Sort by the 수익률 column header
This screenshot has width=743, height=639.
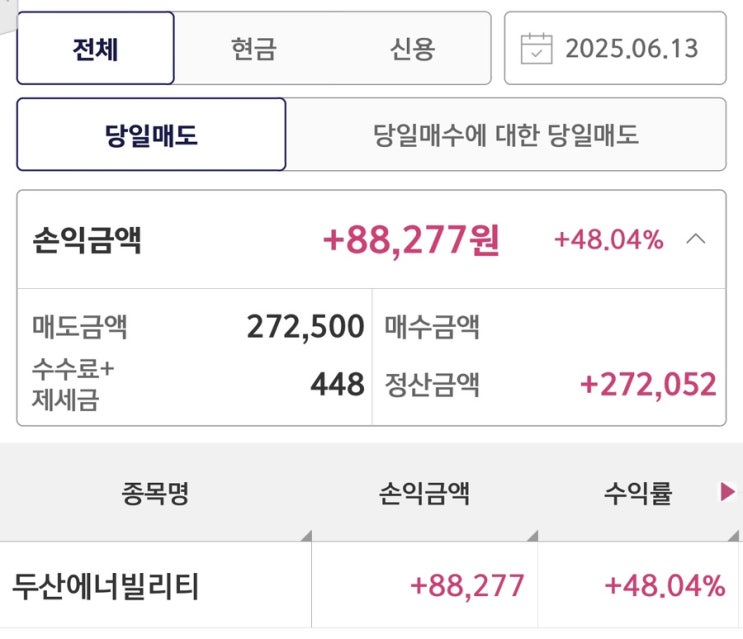pos(637,493)
